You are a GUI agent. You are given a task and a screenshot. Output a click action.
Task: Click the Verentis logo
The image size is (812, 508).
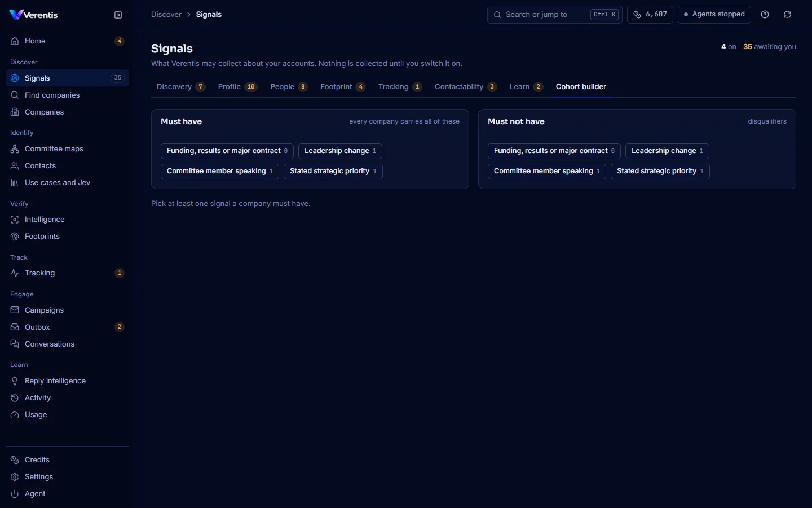coord(34,15)
